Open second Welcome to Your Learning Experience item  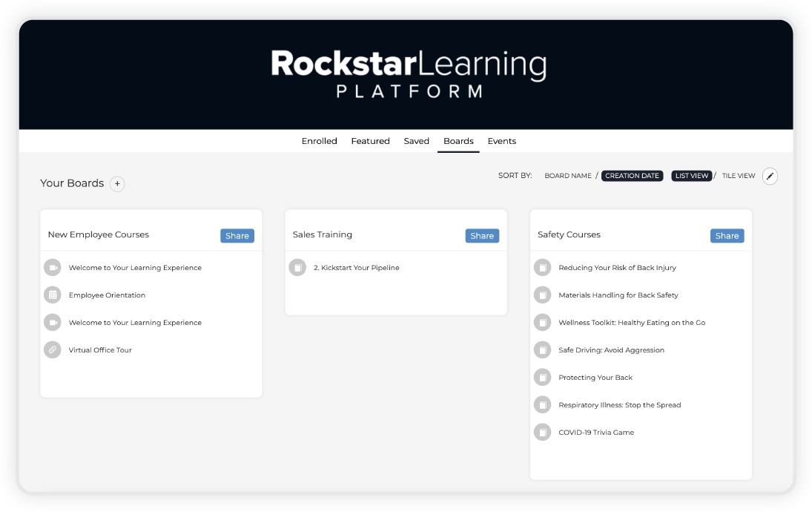tap(135, 322)
